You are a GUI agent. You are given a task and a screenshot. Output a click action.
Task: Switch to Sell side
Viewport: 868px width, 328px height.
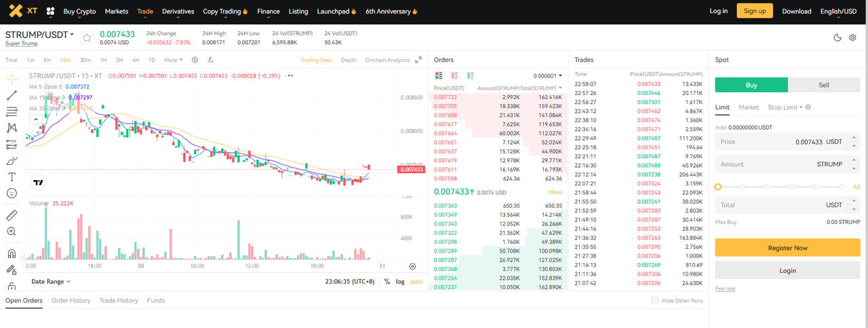pos(824,85)
